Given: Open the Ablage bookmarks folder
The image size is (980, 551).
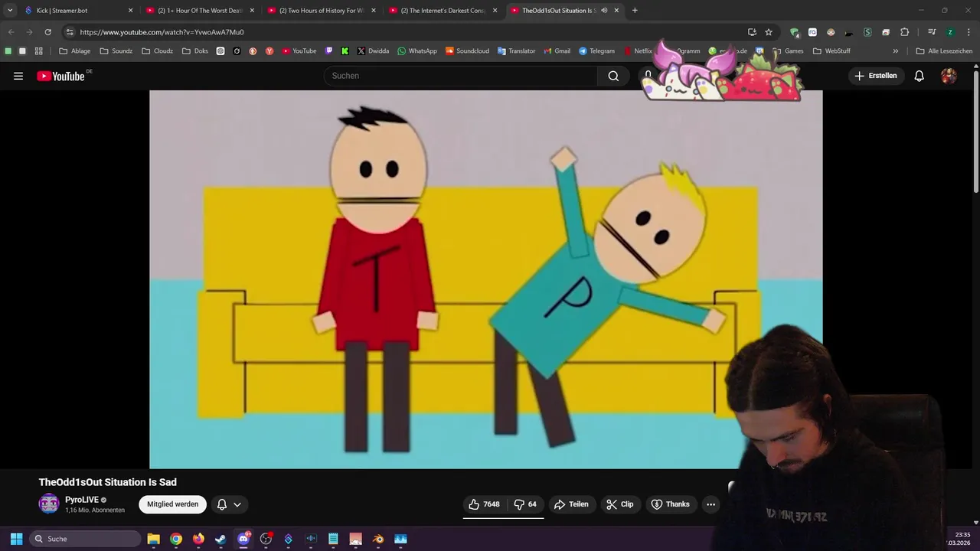Looking at the screenshot, I should tap(75, 51).
